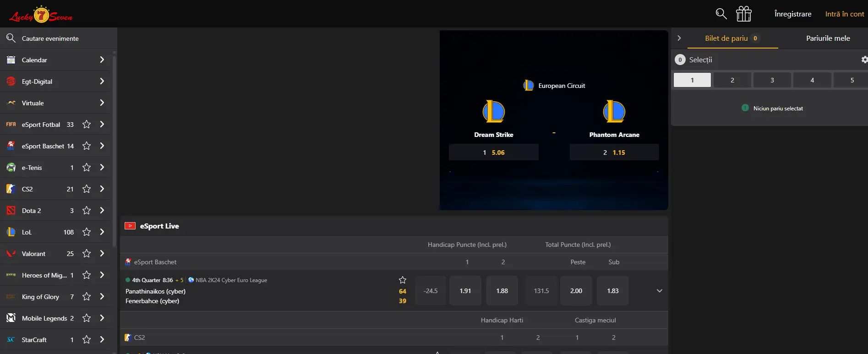Expand the StarCraft chevron
Image resolution: width=868 pixels, height=354 pixels.
point(102,340)
